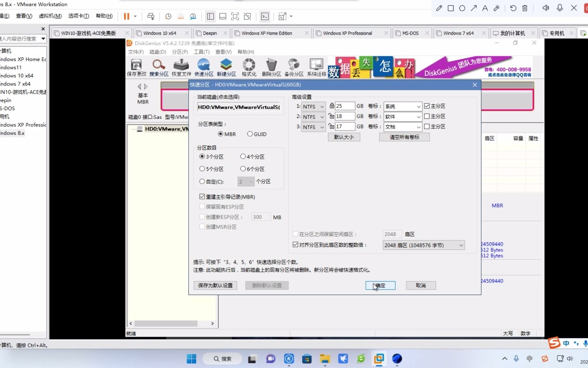The width and height of the screenshot is (588, 368).
Task: Click the trash delete annotation icon
Action: tap(525, 8)
